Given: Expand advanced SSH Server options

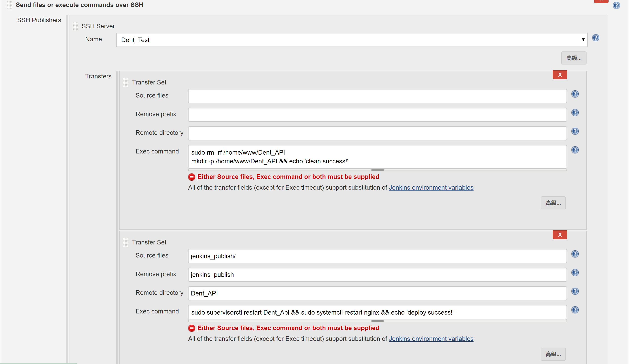Looking at the screenshot, I should pos(573,58).
